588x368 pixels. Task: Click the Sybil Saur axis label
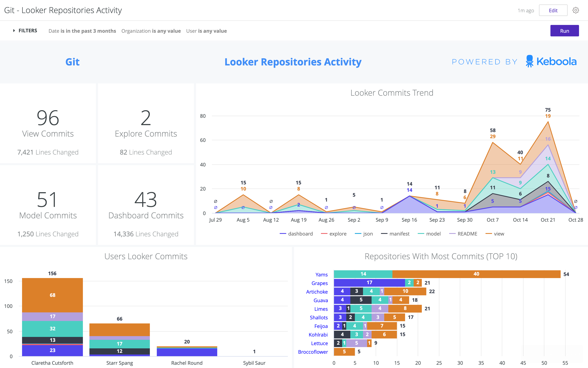pos(254,363)
